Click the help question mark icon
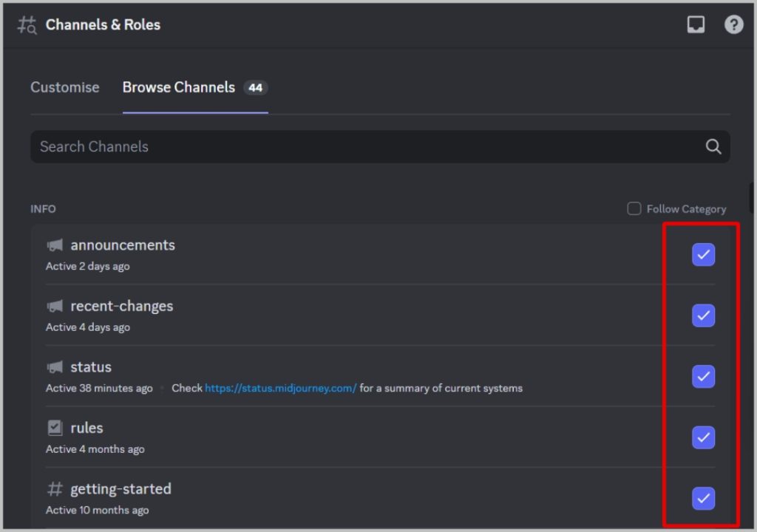The width and height of the screenshot is (757, 532). click(x=733, y=24)
